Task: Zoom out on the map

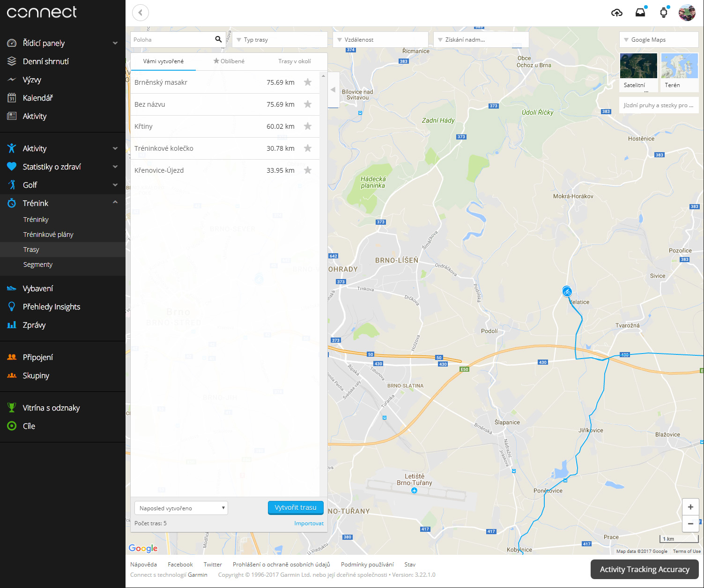Action: point(690,524)
